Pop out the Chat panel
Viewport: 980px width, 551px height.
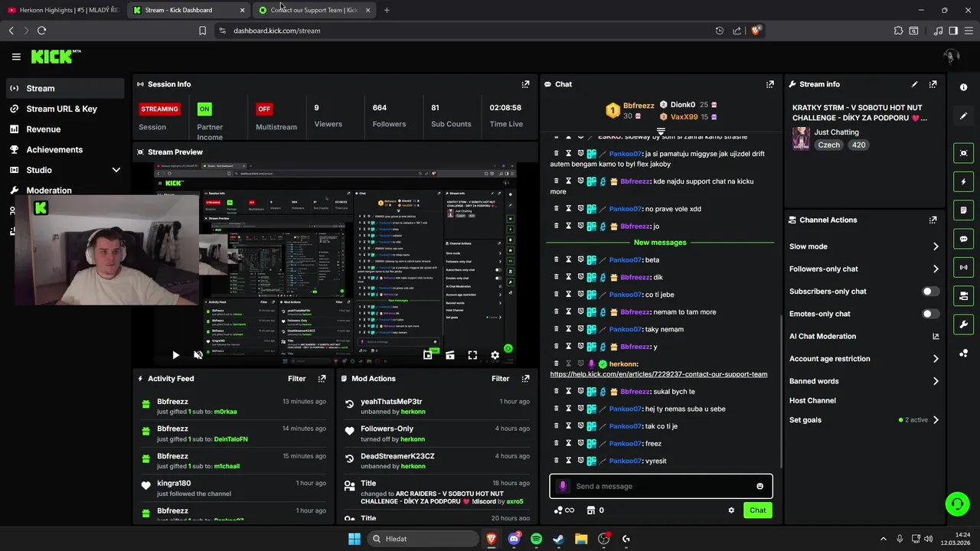coord(769,84)
